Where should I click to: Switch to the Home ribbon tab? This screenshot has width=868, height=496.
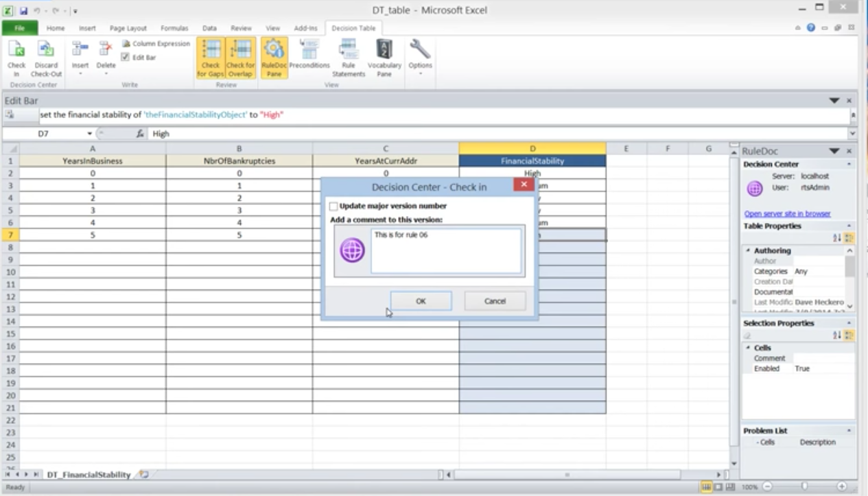coord(56,28)
